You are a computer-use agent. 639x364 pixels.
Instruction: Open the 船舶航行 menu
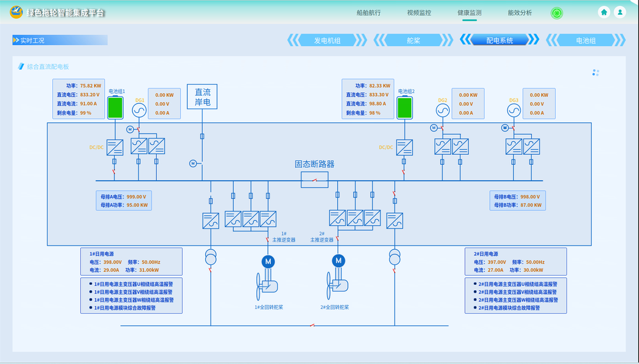tap(369, 12)
